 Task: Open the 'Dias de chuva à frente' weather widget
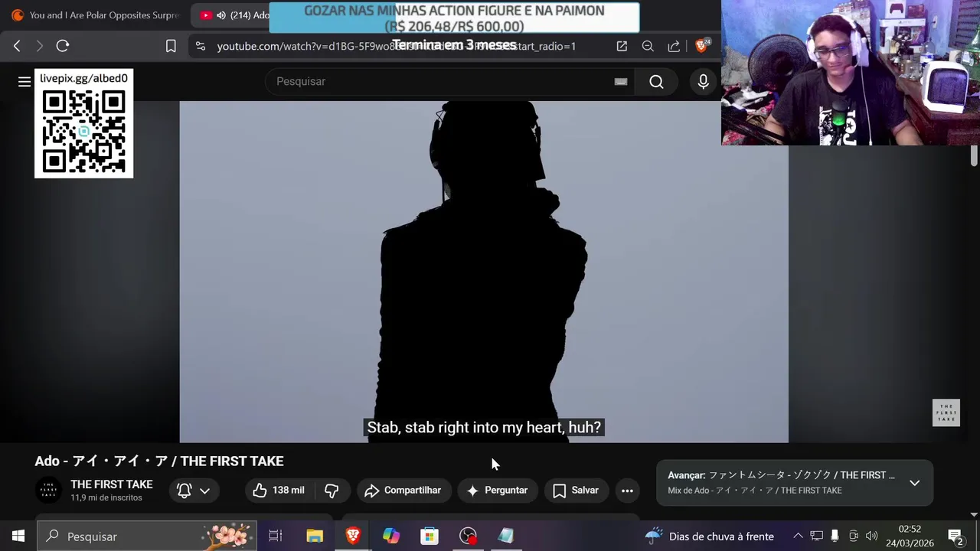coord(710,536)
